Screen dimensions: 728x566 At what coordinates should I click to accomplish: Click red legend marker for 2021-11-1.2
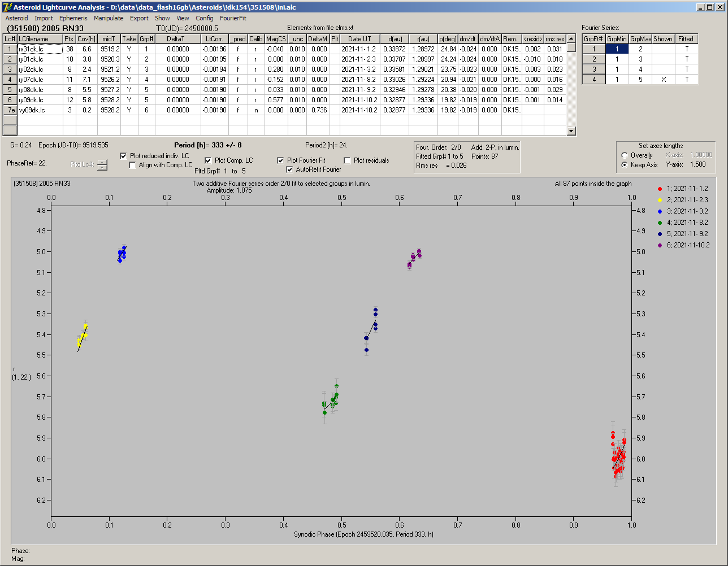pyautogui.click(x=661, y=189)
